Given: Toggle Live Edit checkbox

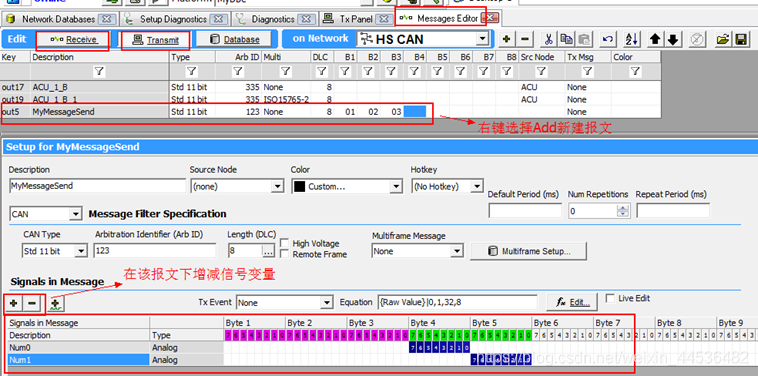Looking at the screenshot, I should coord(610,298).
